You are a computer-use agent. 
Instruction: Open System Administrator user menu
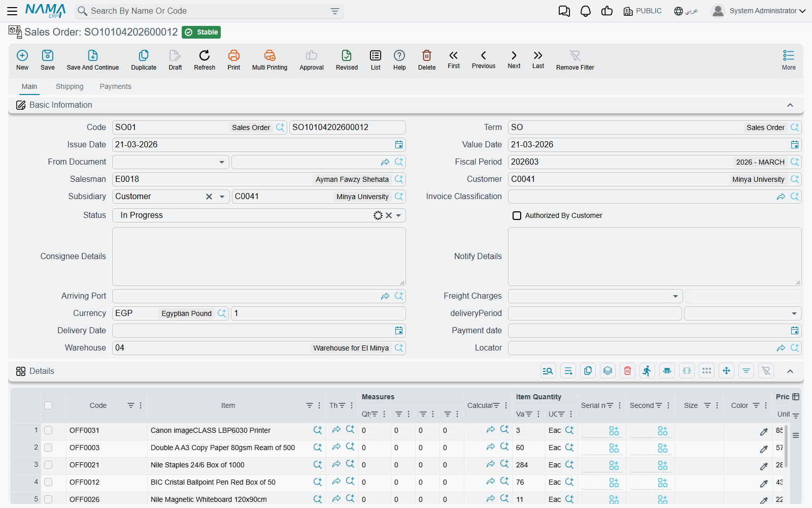[x=759, y=11]
